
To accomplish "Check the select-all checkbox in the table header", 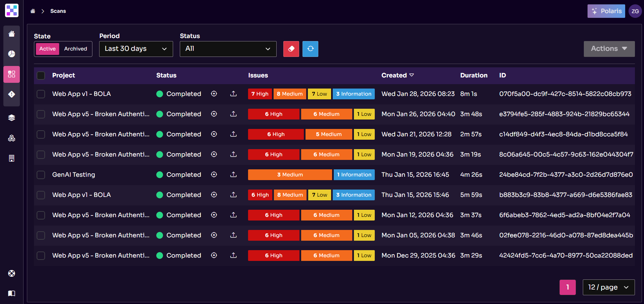I will pos(41,75).
